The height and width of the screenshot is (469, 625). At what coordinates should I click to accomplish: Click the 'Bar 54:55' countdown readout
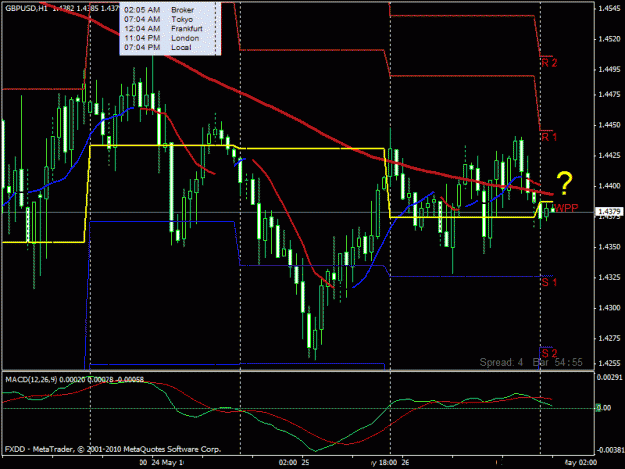[557, 362]
